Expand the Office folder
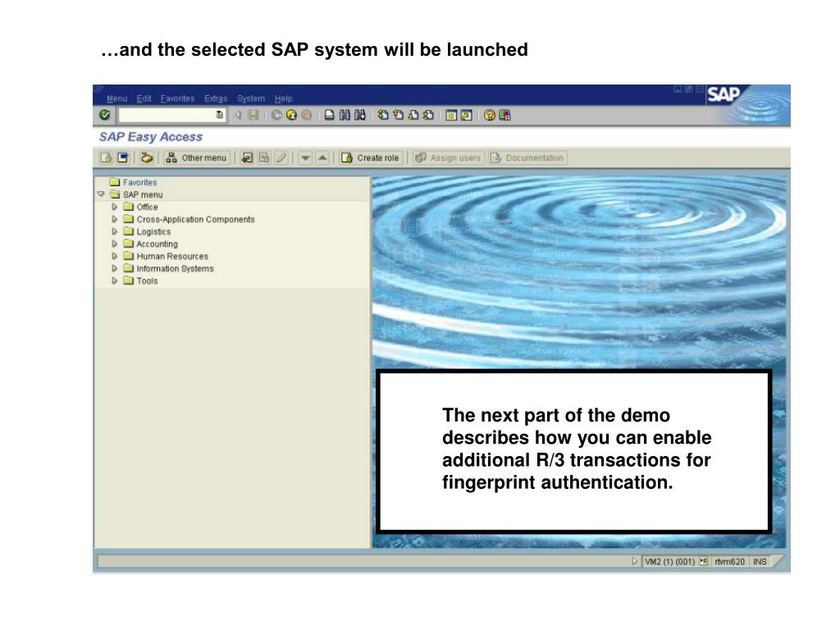The height and width of the screenshot is (630, 840). tap(114, 206)
